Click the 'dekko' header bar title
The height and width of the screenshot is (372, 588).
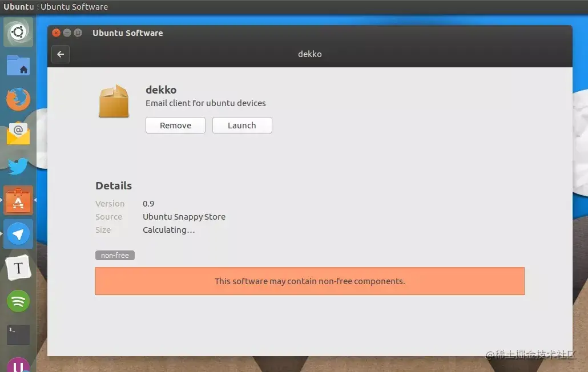310,54
